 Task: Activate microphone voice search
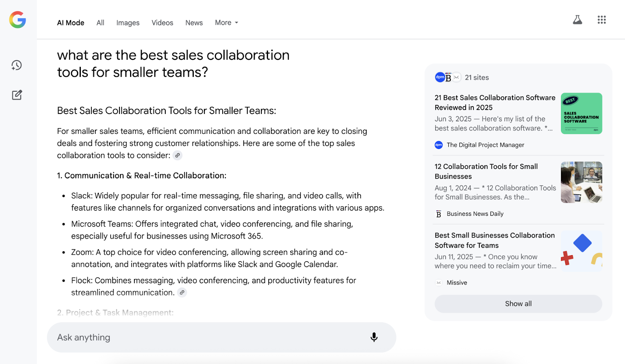(x=374, y=337)
